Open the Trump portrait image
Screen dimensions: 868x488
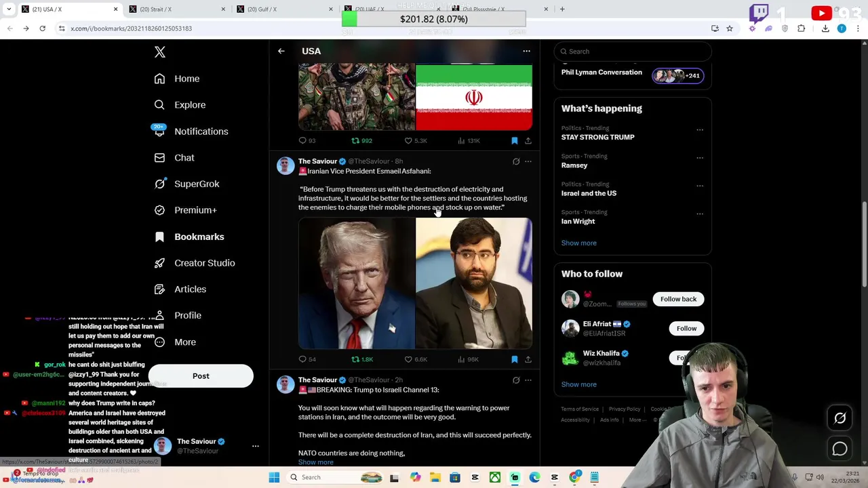(x=357, y=283)
